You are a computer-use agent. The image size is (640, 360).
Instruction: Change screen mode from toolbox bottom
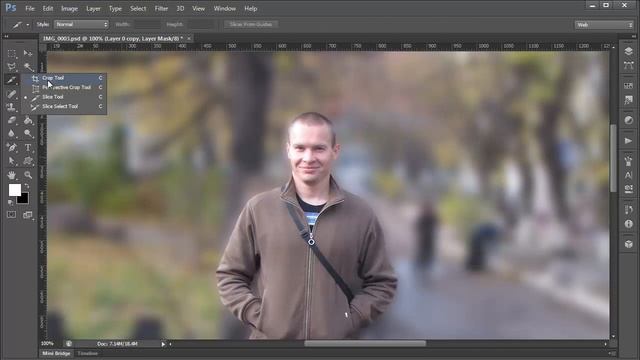[28, 215]
